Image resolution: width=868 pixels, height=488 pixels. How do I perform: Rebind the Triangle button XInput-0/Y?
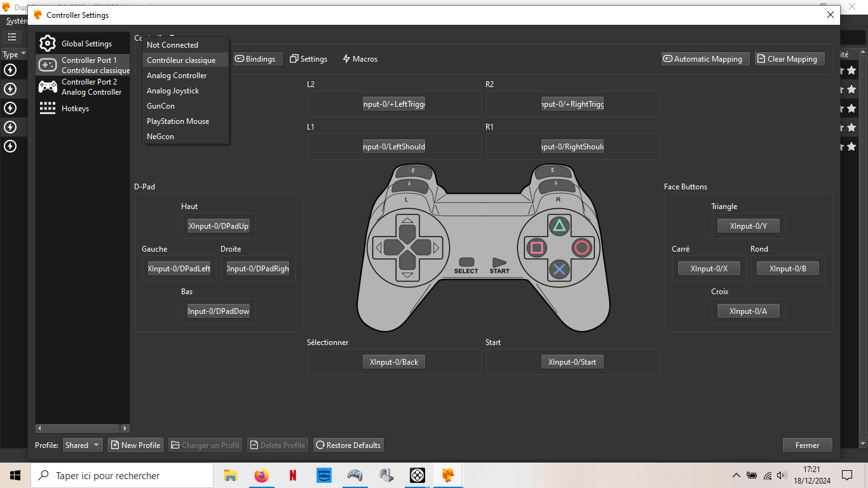[748, 226]
